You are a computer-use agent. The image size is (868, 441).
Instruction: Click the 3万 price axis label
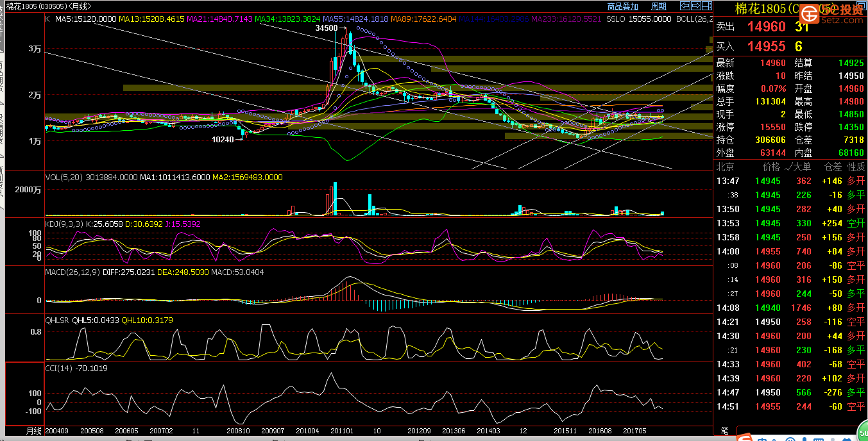tap(35, 49)
